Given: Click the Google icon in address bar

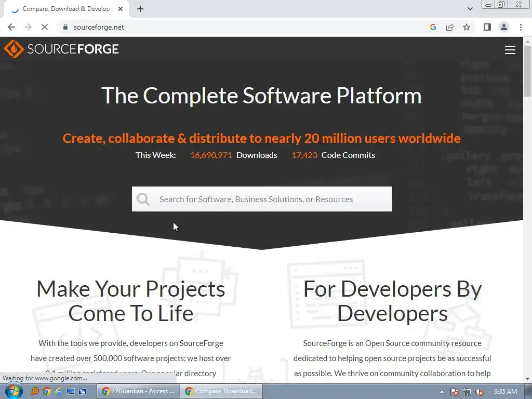Looking at the screenshot, I should pos(433,27).
